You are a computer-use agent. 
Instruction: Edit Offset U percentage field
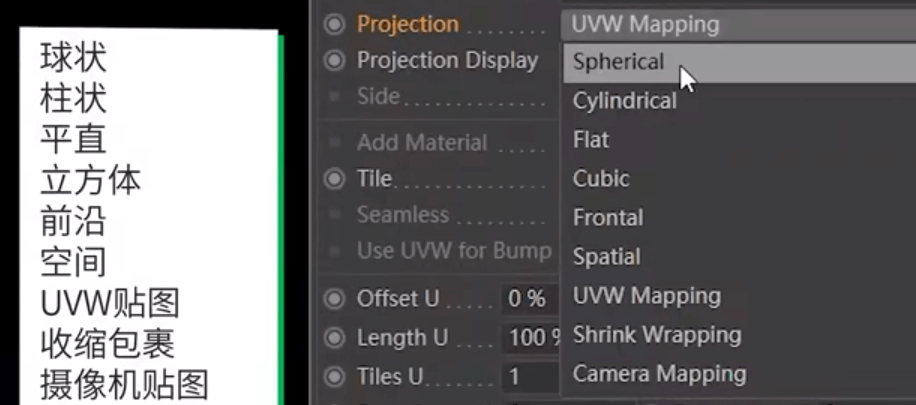pos(532,299)
